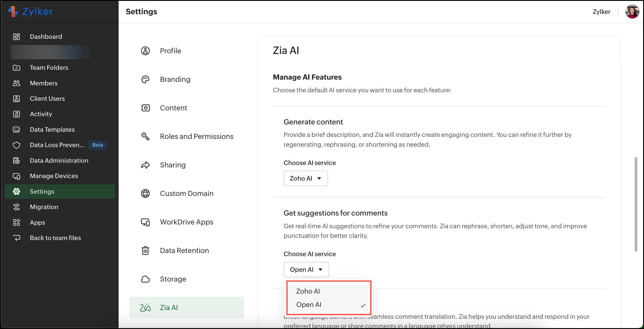This screenshot has width=644, height=329.
Task: Select Zoho AI option in dropdown list
Action: tap(308, 291)
